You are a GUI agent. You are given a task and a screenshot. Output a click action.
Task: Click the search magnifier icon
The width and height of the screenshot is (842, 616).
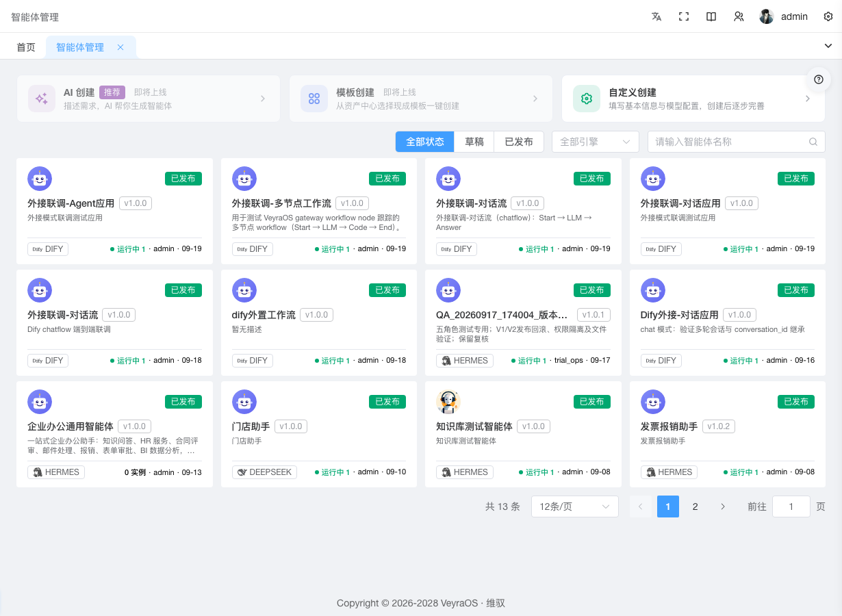[x=813, y=142]
